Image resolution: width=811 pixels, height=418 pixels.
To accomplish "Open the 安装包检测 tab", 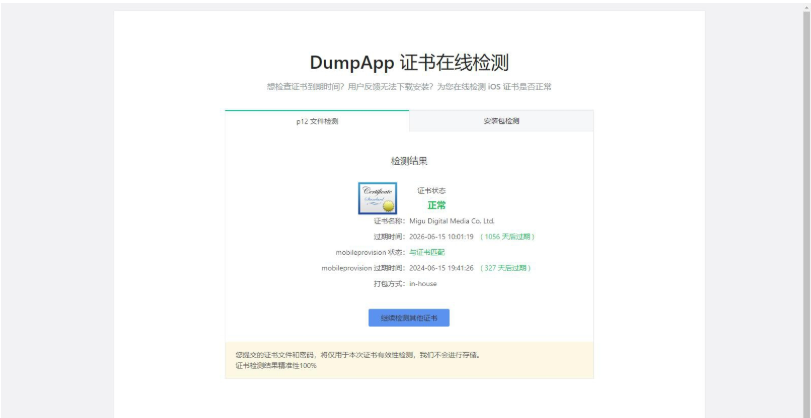I will 501,121.
